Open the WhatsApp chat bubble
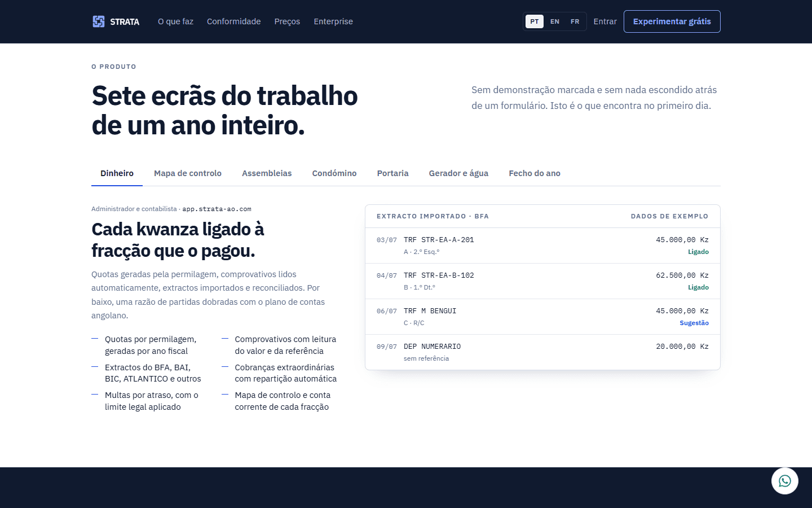 click(785, 481)
